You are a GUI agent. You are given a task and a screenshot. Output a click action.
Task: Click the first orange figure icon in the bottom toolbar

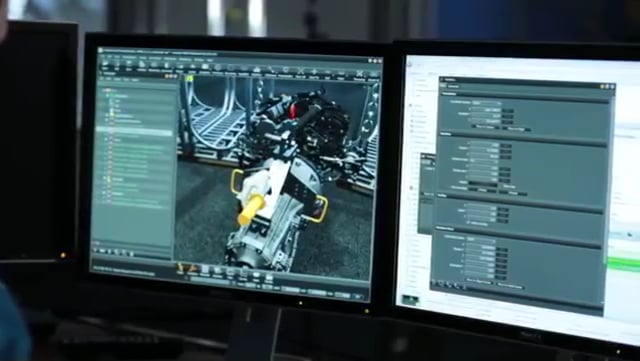[180, 268]
